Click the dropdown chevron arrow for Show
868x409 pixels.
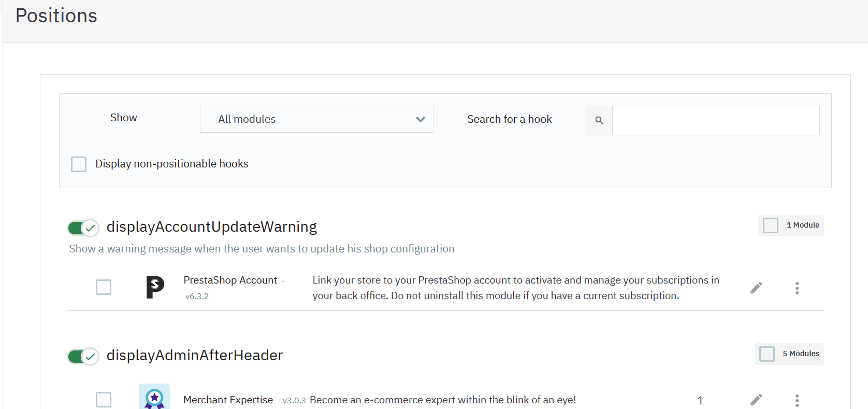point(420,119)
